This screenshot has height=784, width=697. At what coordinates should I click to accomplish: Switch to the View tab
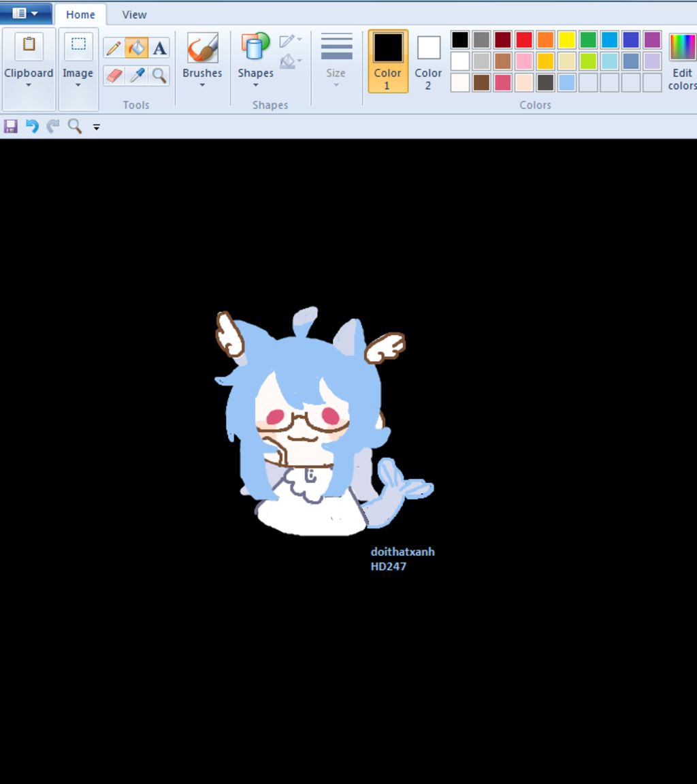pos(133,14)
